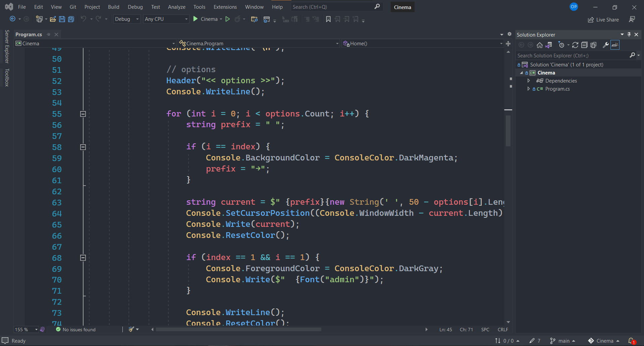Click the CRLF line ending indicator
The image size is (644, 346).
click(503, 330)
